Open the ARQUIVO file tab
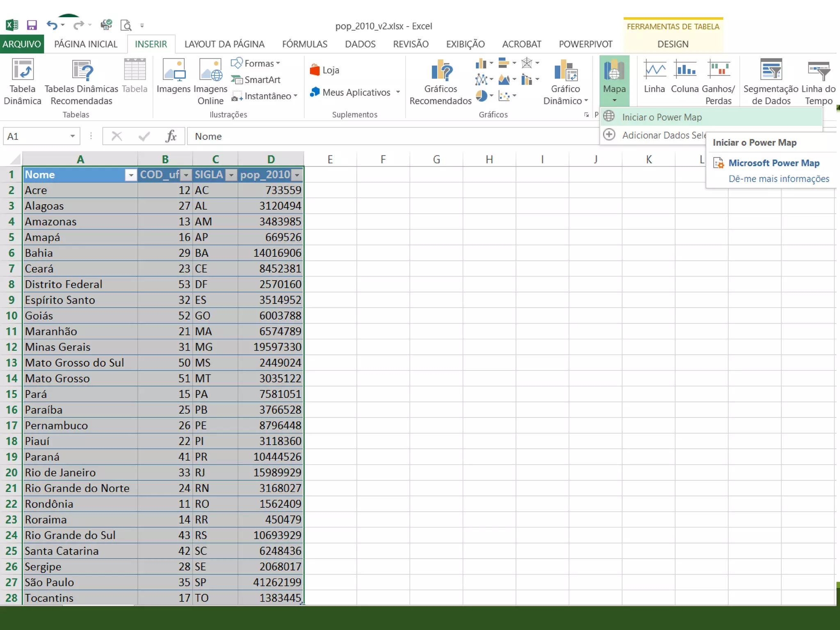 (x=22, y=44)
